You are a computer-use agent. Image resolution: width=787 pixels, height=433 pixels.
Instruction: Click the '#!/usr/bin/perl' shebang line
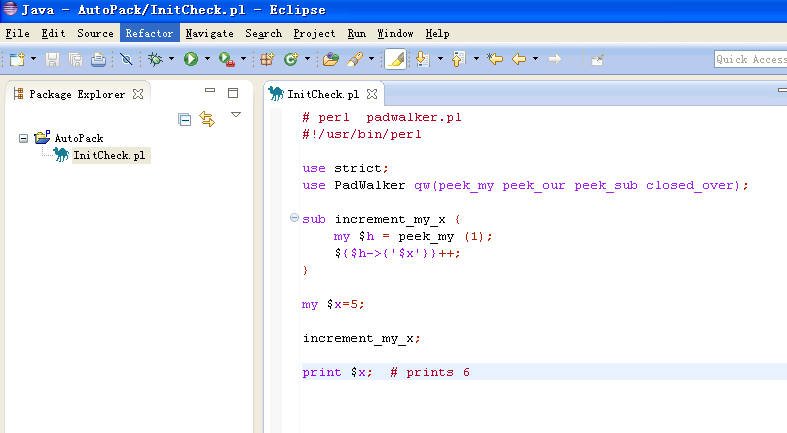(362, 134)
